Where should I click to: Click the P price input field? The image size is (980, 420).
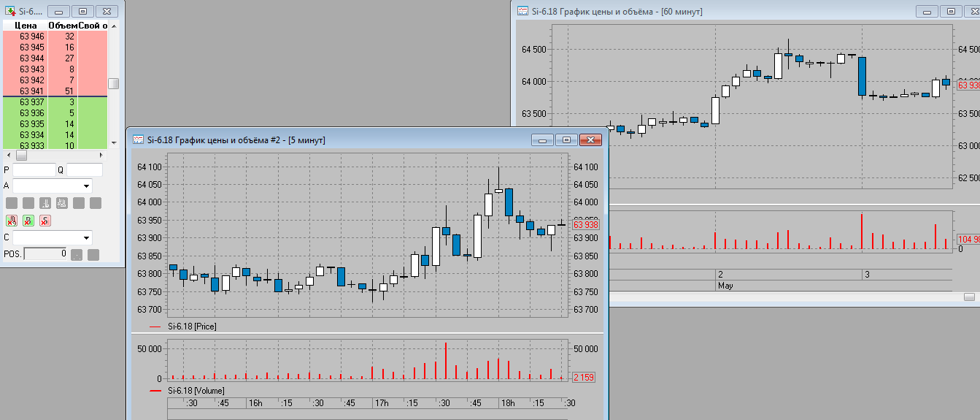34,169
